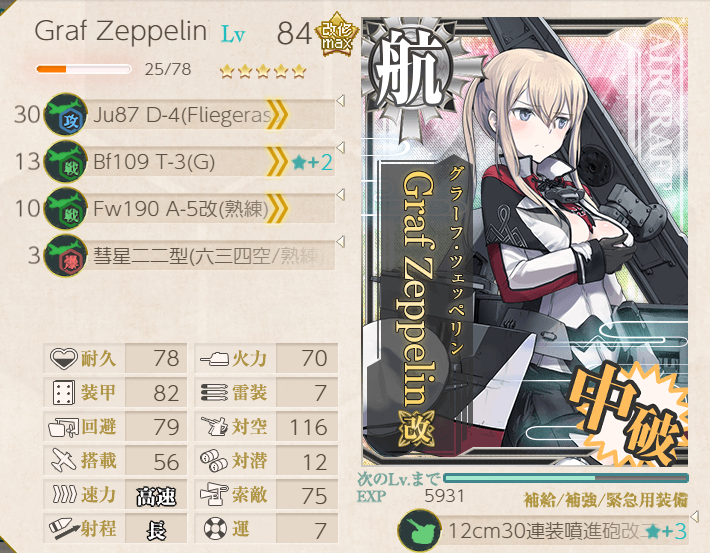
Task: Click the Fw190 A-5改 fighter plane icon
Action: [x=66, y=209]
